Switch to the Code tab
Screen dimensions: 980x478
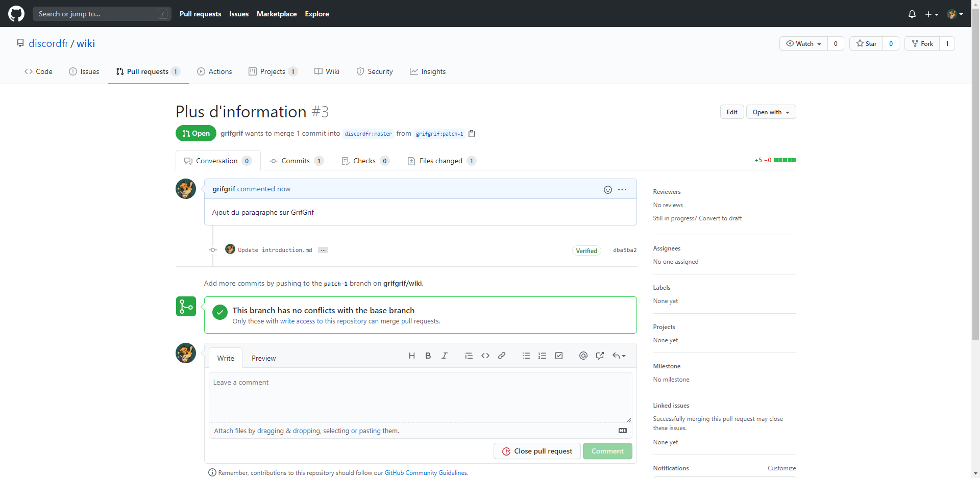tap(38, 71)
